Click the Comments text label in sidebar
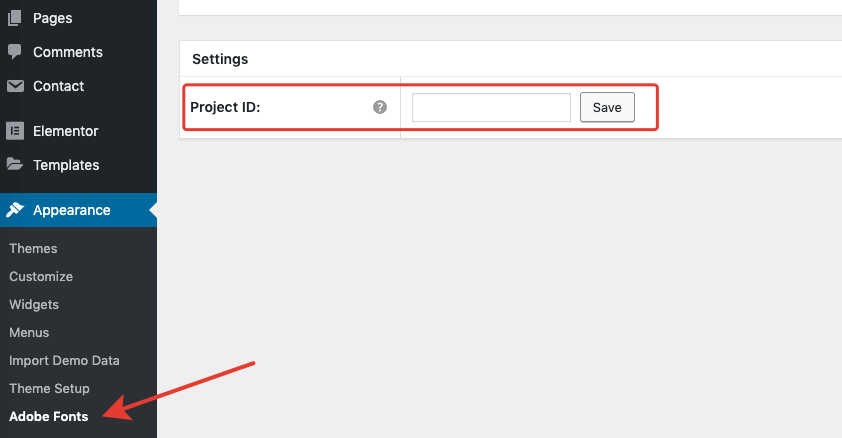Image resolution: width=842 pixels, height=438 pixels. point(68,52)
